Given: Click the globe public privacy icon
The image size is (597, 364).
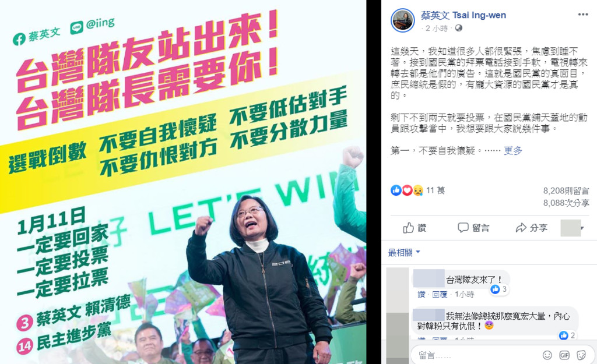Looking at the screenshot, I should pos(459,28).
